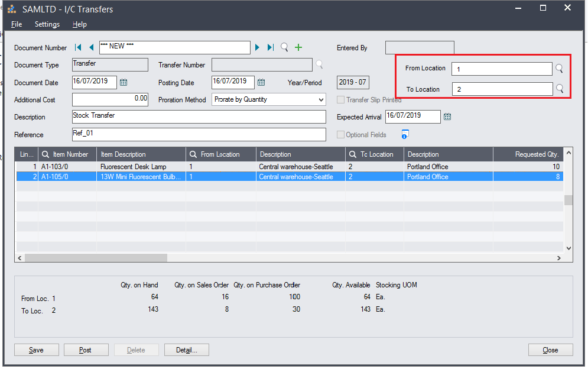Image resolution: width=588 pixels, height=369 pixels.
Task: Toggle Transfer Slip Printed checkbox
Action: pyautogui.click(x=340, y=99)
